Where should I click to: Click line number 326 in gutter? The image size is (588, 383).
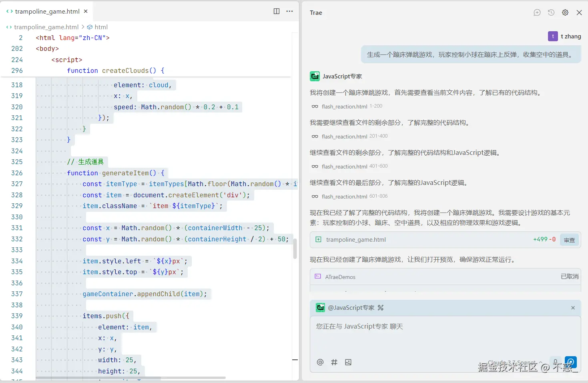[x=17, y=173]
